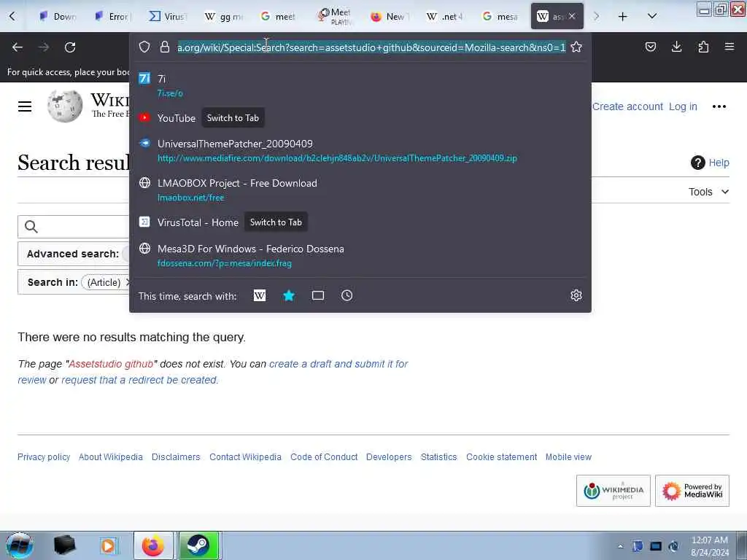747x560 pixels.
Task: Click the Help question mark icon
Action: (x=698, y=163)
